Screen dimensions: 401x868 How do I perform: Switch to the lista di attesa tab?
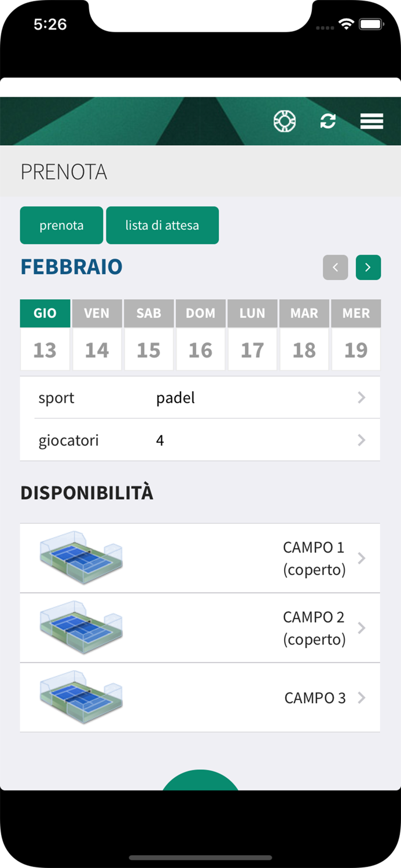tap(163, 225)
